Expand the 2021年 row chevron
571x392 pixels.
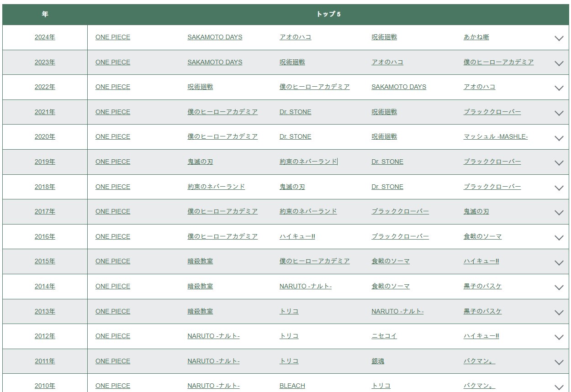559,113
